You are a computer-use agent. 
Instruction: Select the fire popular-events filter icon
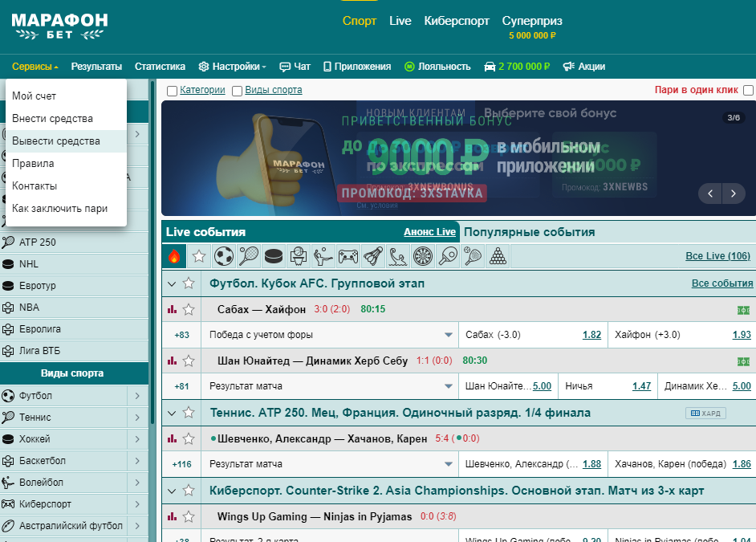pyautogui.click(x=174, y=256)
